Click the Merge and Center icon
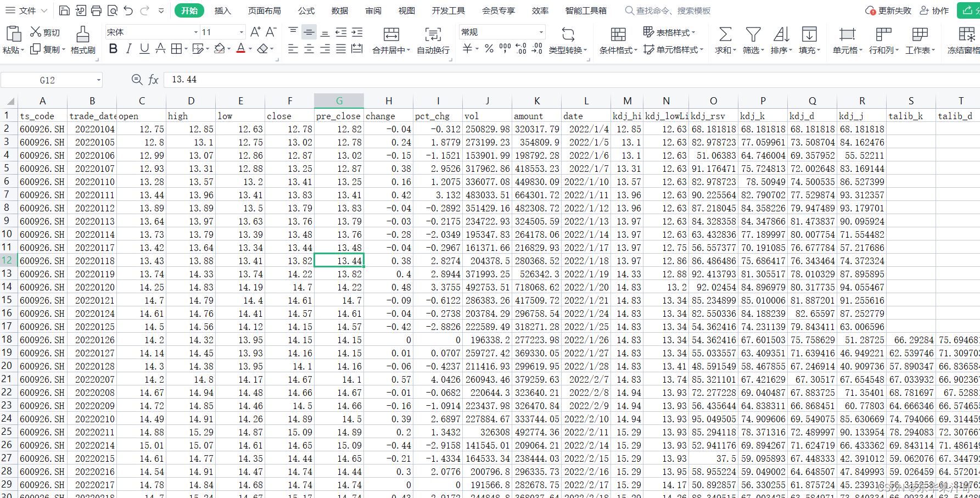Viewport: 980px width, 498px height. tap(391, 34)
